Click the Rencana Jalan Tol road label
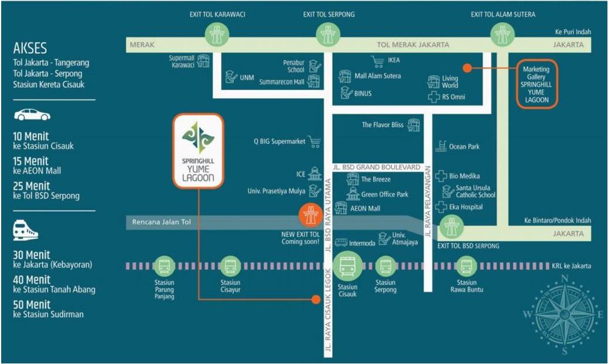Screen dimensions: 608x364 pyautogui.click(x=161, y=222)
